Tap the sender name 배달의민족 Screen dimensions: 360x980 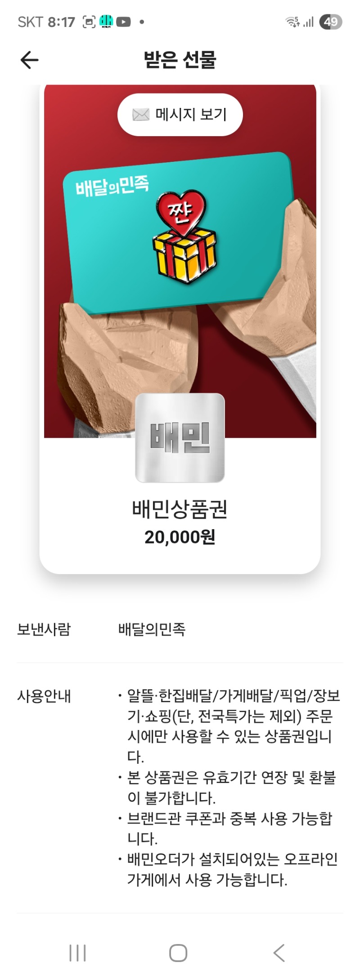click(152, 629)
